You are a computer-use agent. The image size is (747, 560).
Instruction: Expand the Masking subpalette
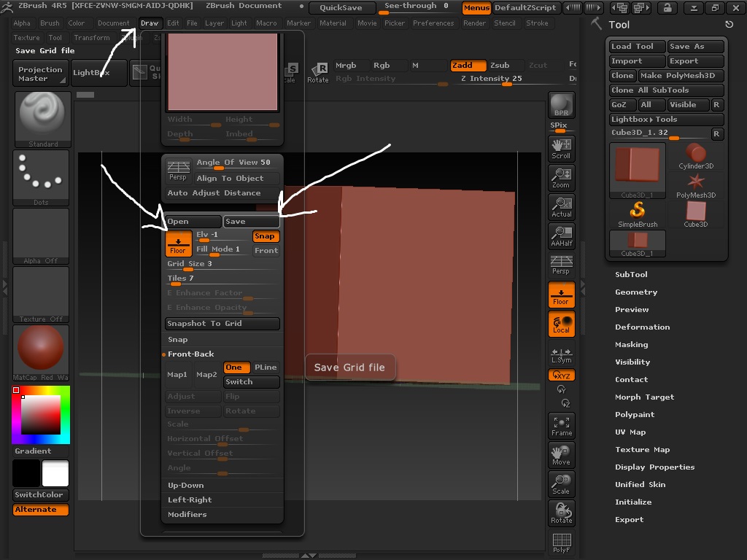click(x=631, y=344)
